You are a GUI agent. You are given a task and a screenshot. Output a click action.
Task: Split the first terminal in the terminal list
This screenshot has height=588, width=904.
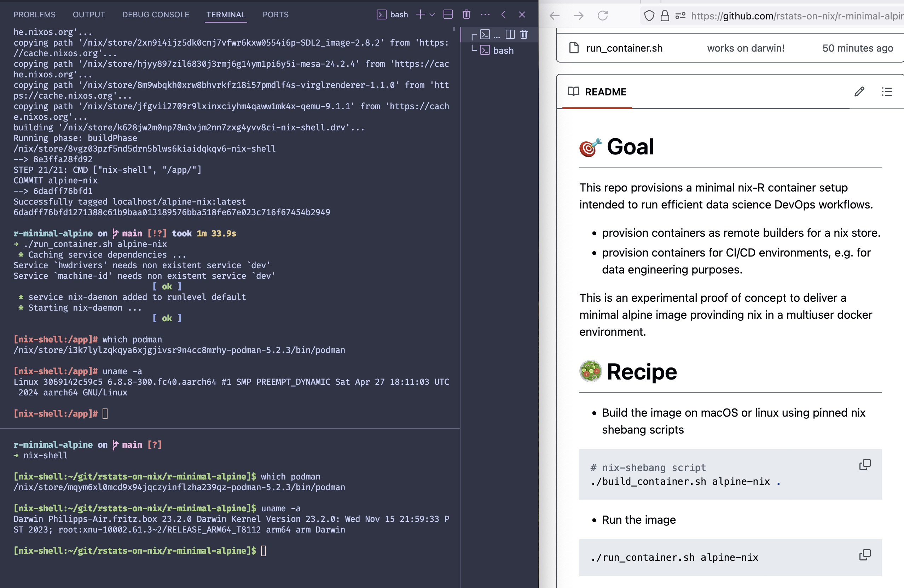pyautogui.click(x=510, y=35)
